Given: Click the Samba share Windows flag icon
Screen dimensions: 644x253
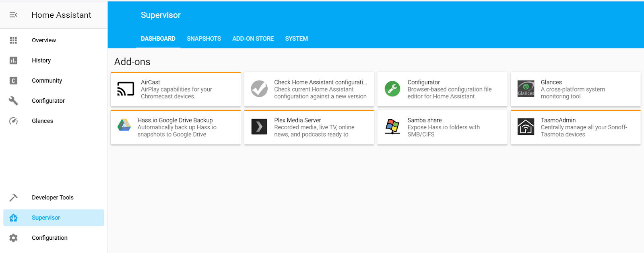Looking at the screenshot, I should [392, 126].
